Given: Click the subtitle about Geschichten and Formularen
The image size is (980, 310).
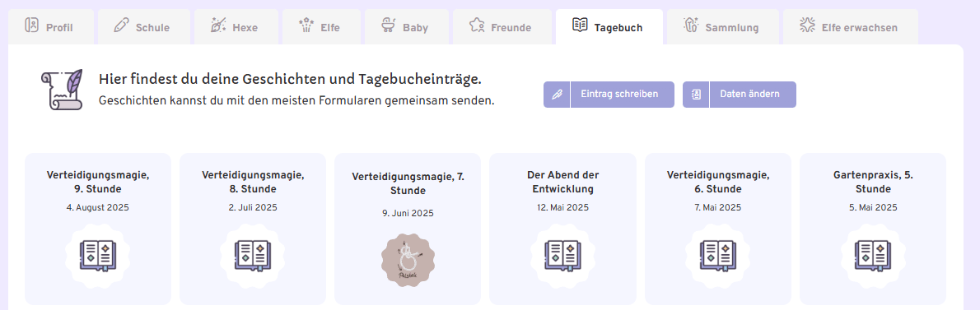Looking at the screenshot, I should point(296,100).
